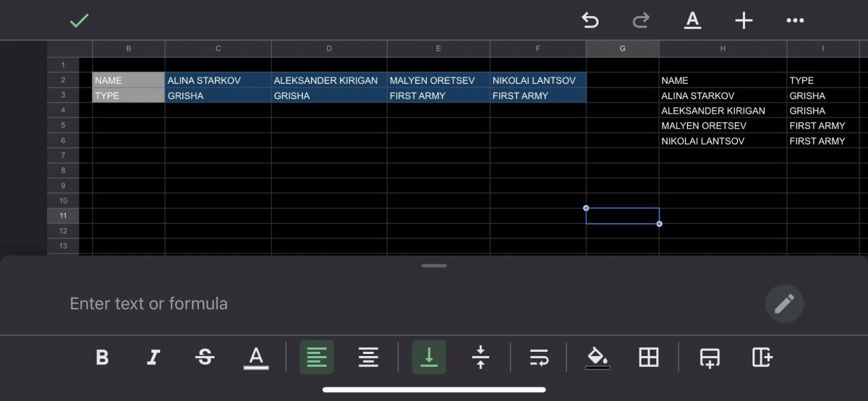
Task: Enable text wrapping
Action: point(539,357)
